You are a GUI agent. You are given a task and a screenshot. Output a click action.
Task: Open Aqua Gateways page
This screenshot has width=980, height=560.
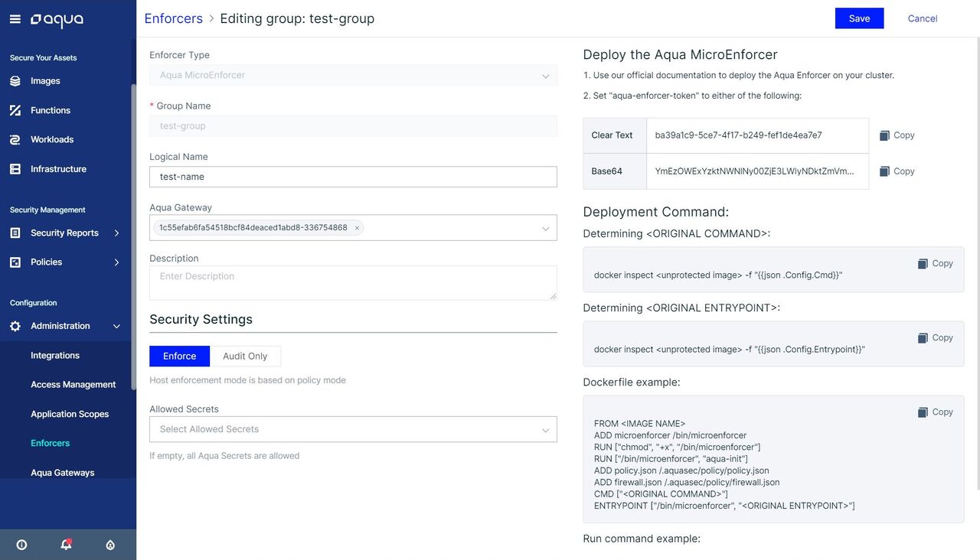click(x=63, y=473)
